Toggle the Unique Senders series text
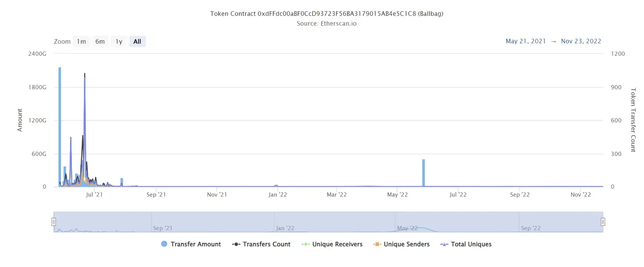The width and height of the screenshot is (644, 267). pos(406,244)
